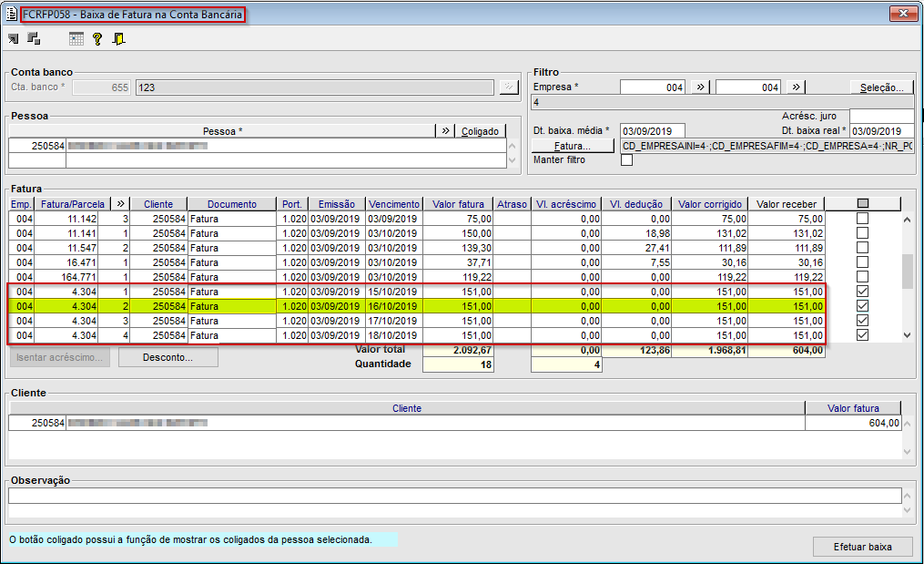Open help via question mark icon
Image resolution: width=924 pixels, height=564 pixels.
pos(97,39)
